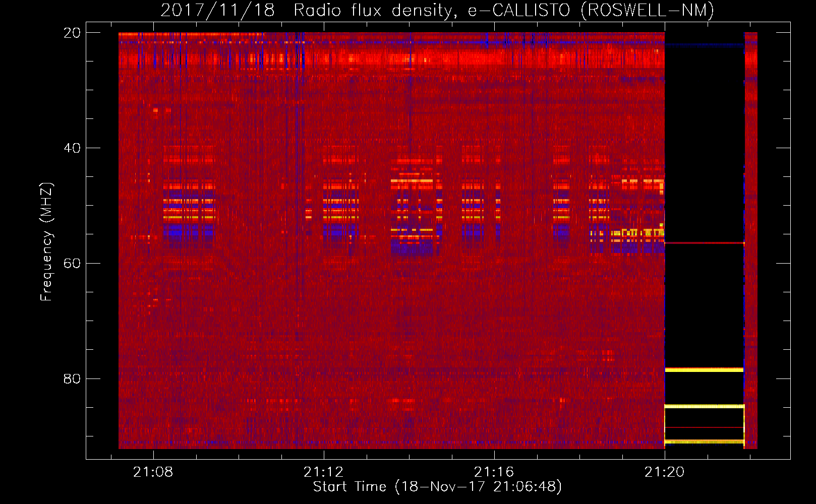Click the '40' frequency tick label
Screen dimensions: 816x504
(72, 148)
